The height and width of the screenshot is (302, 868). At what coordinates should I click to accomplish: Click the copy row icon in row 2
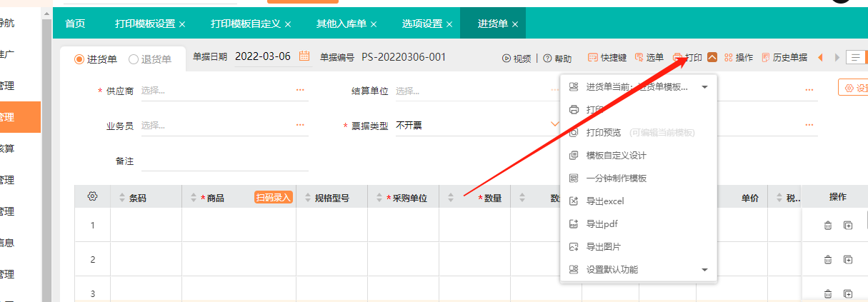(848, 260)
